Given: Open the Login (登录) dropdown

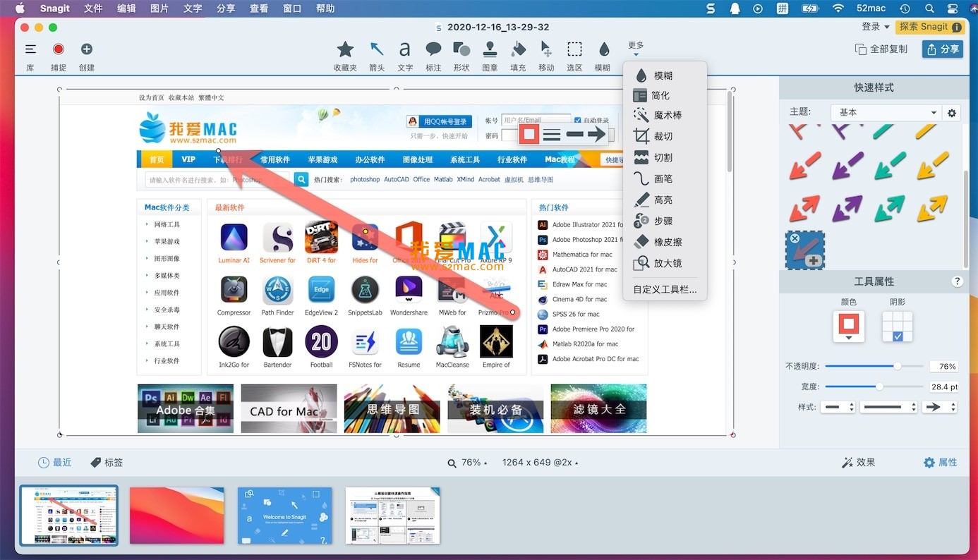Looking at the screenshot, I should click(876, 27).
